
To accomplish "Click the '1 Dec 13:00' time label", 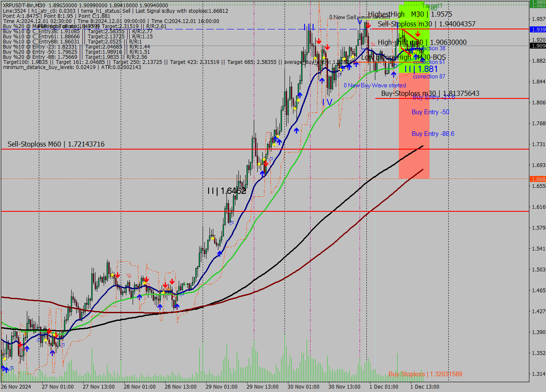I will (425, 387).
